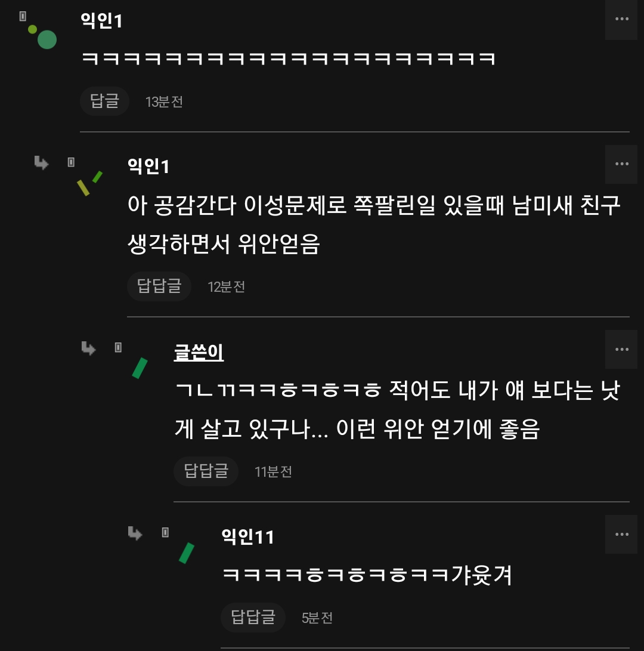Open the more options menu on 익인1's top comment
This screenshot has height=651, width=644.
pyautogui.click(x=621, y=19)
